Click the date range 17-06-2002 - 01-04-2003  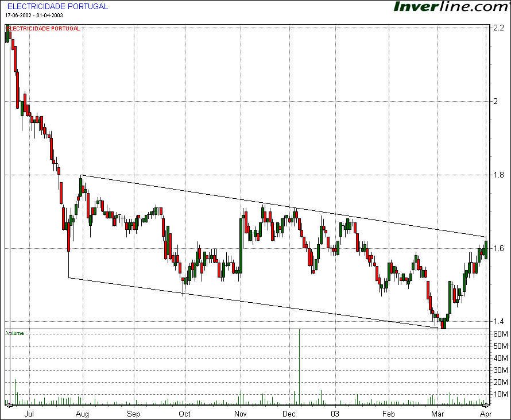34,16
